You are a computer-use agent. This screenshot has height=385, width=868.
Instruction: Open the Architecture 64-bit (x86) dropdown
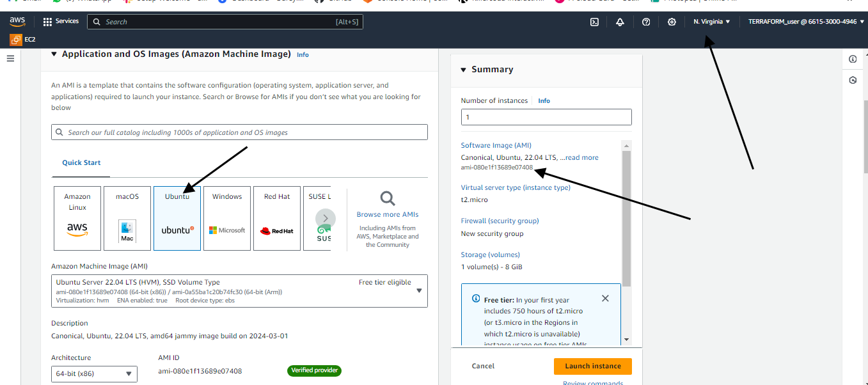pos(94,373)
